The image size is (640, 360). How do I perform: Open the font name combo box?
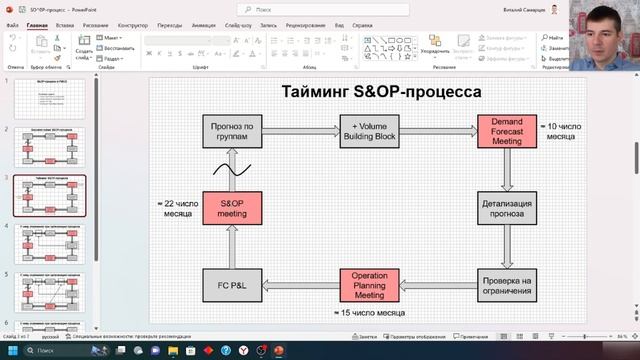tap(178, 40)
